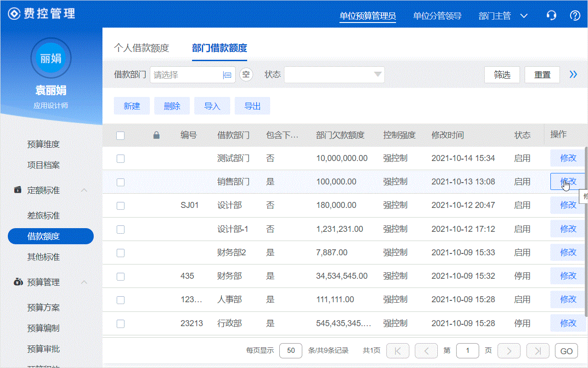
Task: Click the department picker icon in 借款部门 field
Action: click(227, 75)
